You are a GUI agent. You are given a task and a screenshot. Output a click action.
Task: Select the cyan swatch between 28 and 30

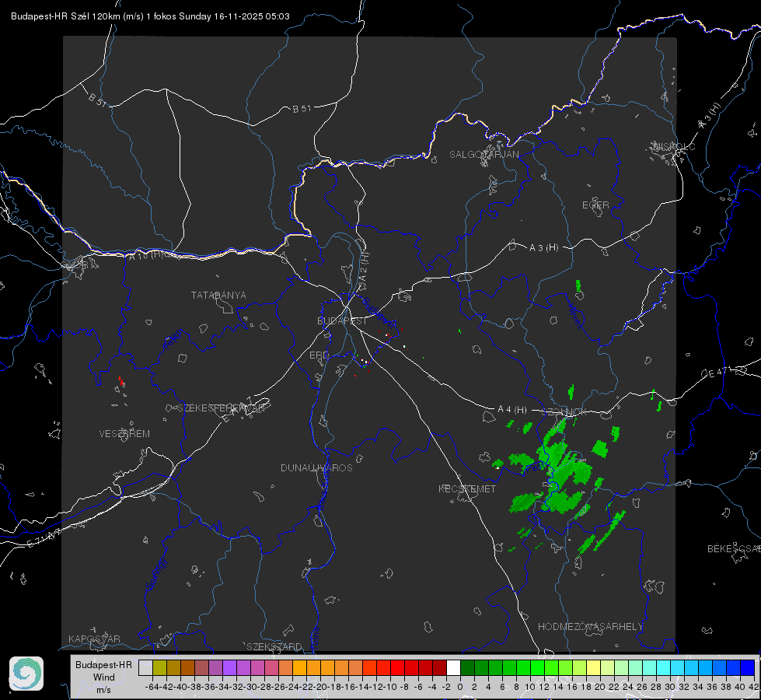[x=664, y=668]
